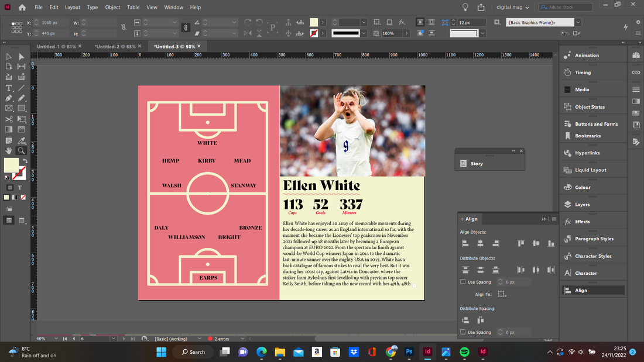
Task: Open the File menu
Action: 39,8
